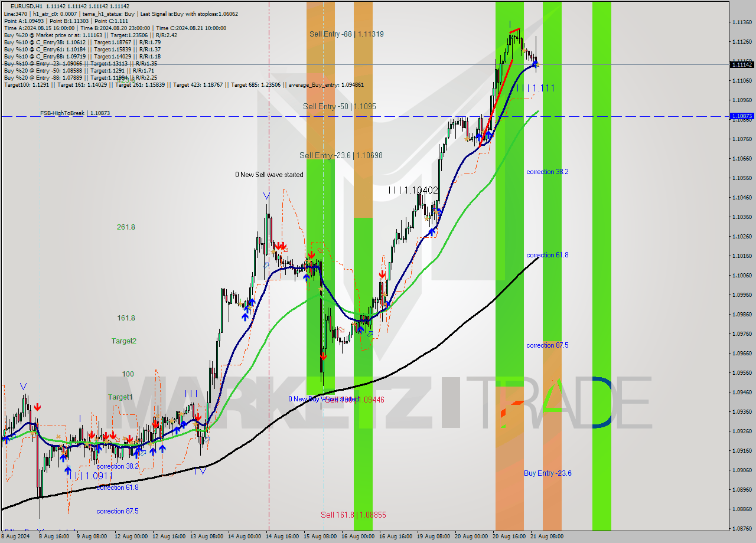Click the 1.08760 price scale label
756x543 pixels.
(x=742, y=528)
